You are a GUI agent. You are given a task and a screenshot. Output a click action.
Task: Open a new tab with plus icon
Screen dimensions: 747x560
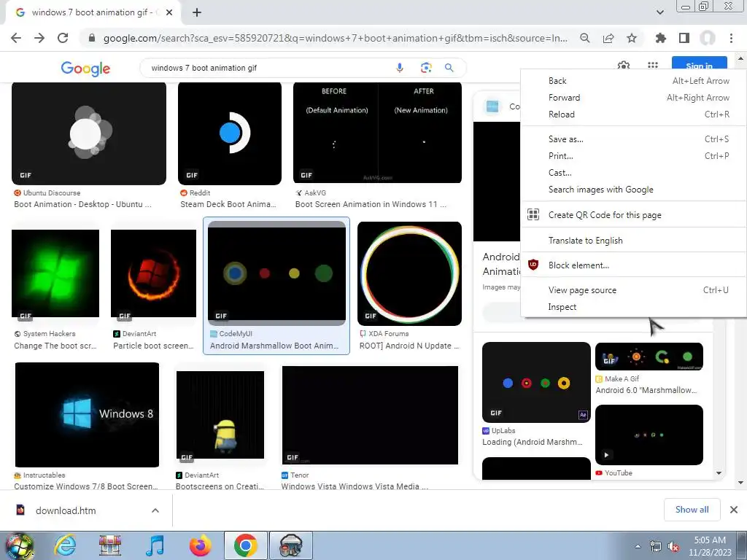coord(197,12)
